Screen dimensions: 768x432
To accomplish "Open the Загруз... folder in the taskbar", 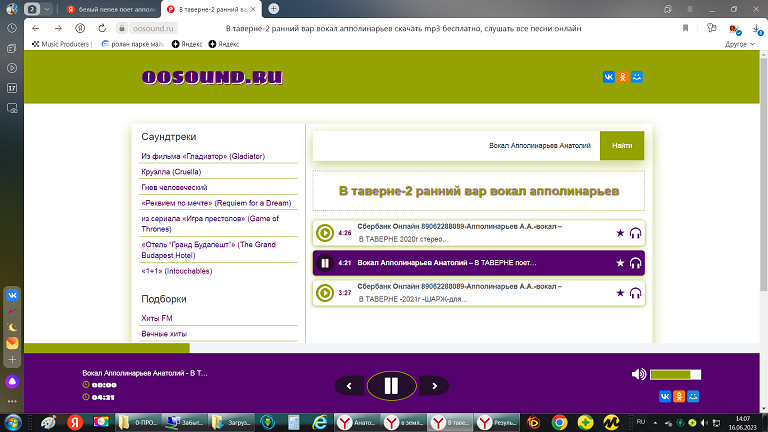I will [231, 422].
